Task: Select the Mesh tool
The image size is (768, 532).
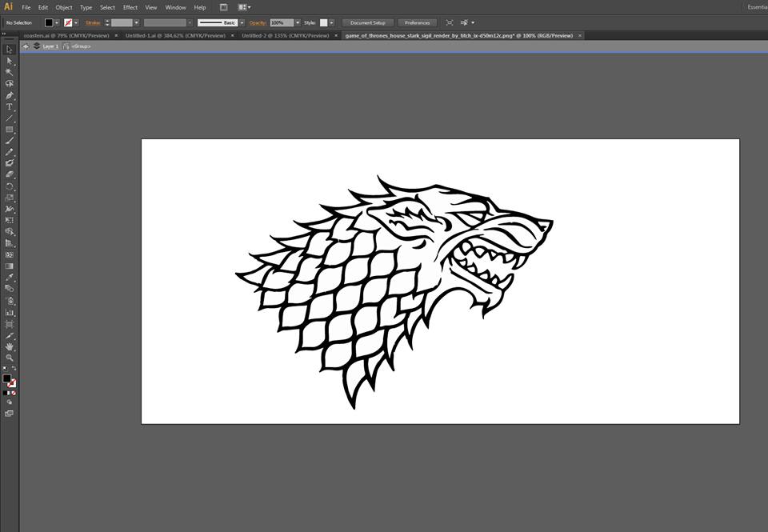Action: coord(10,254)
